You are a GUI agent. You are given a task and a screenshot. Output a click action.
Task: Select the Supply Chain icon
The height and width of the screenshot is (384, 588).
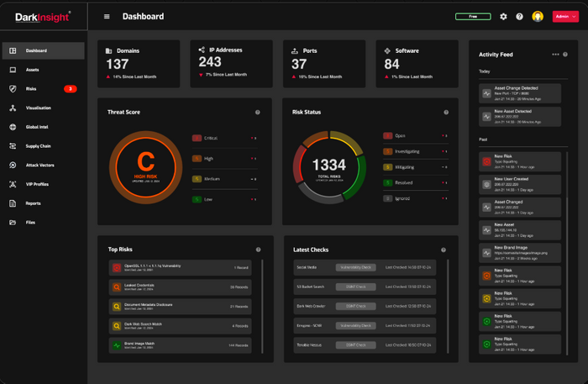13,146
